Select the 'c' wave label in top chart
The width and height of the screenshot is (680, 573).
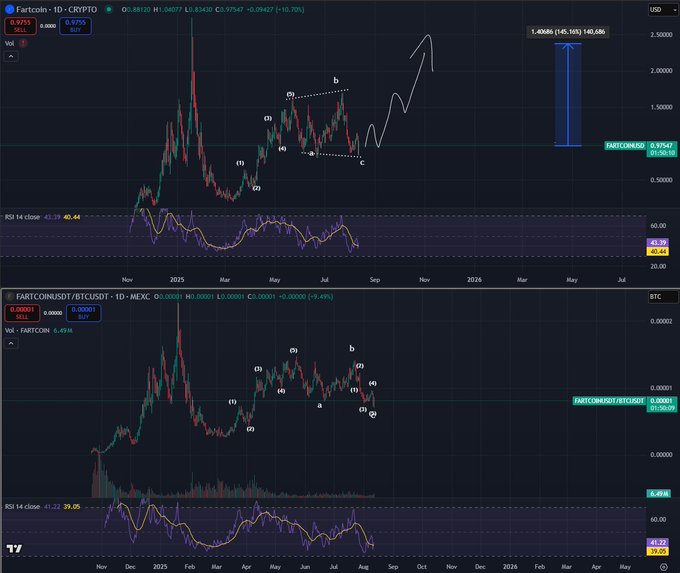pos(362,163)
